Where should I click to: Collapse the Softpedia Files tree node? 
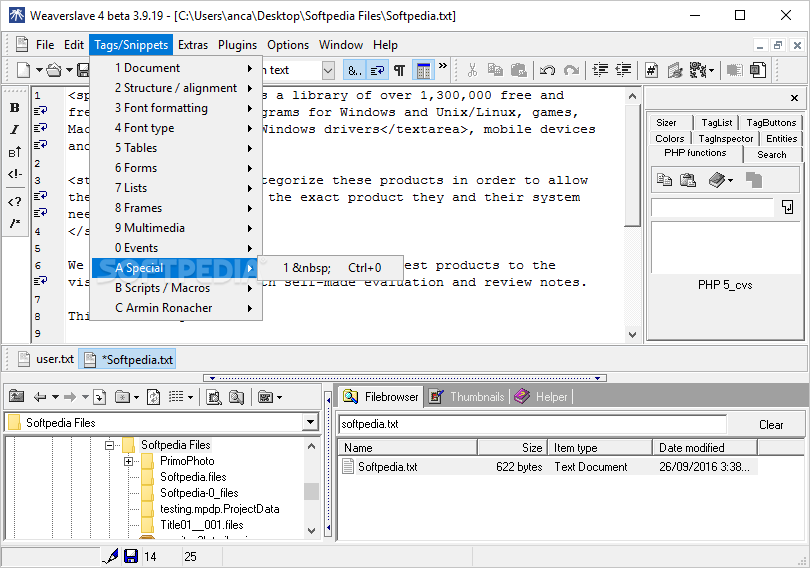[110, 445]
